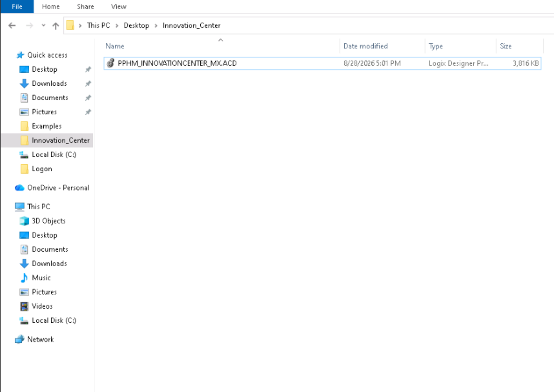Click Downloads arrow icon under Quick access
The width and height of the screenshot is (554, 392).
(x=24, y=83)
